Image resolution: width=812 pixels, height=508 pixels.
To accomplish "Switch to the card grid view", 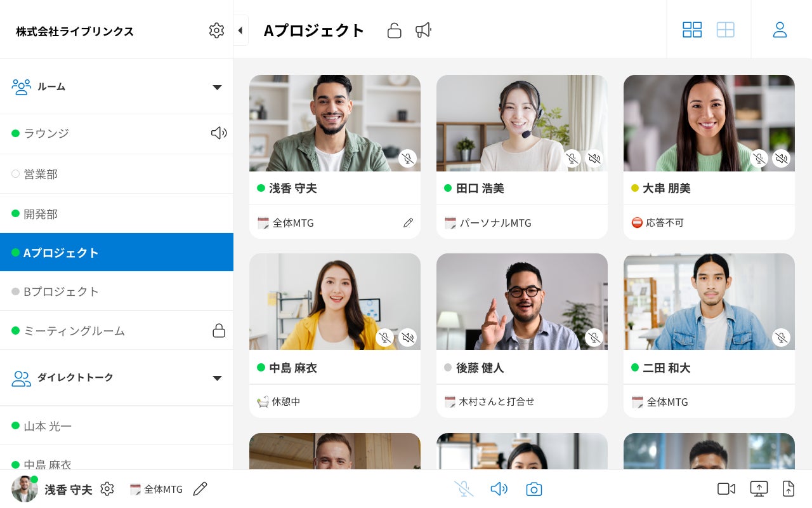I will pos(692,30).
